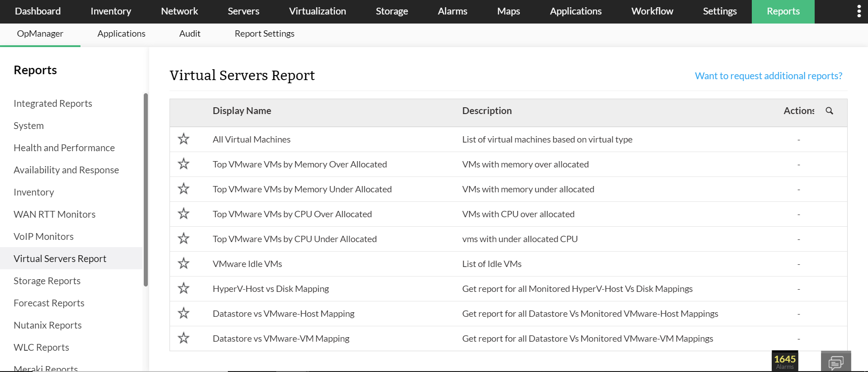
Task: Star the Datastore vs VMware-Host Mapping row
Action: [184, 313]
